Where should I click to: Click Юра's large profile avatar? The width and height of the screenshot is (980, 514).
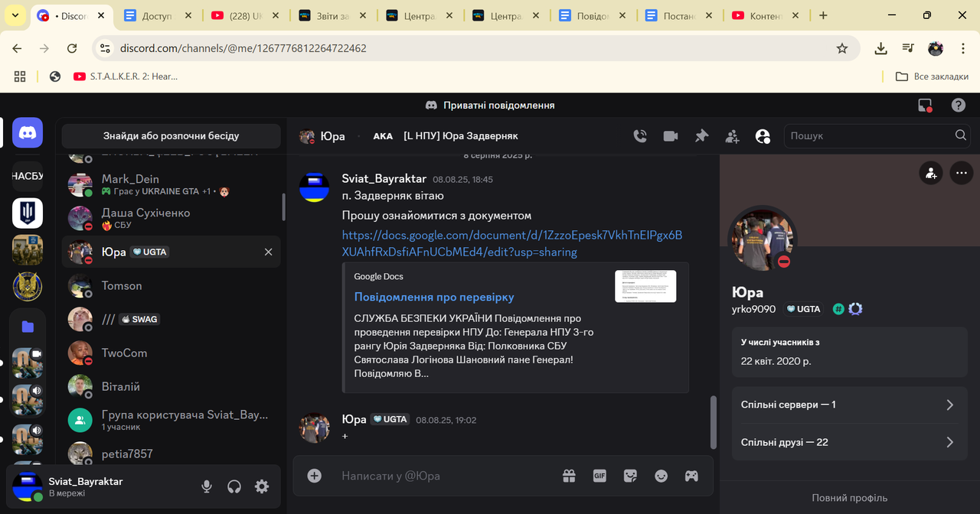click(763, 239)
